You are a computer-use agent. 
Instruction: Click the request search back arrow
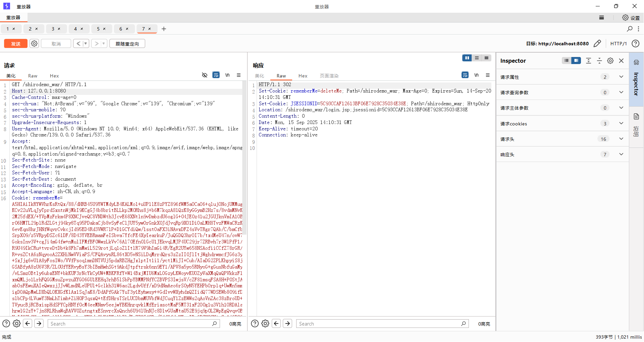click(28, 324)
